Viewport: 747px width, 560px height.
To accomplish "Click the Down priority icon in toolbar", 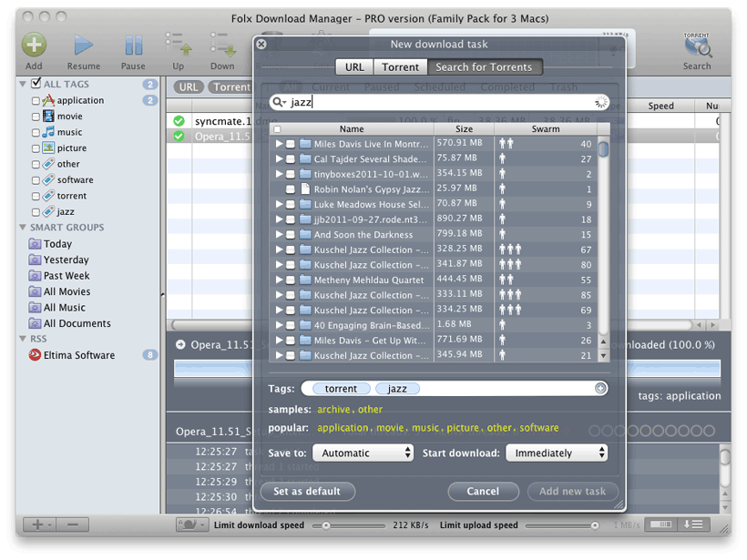I will tap(223, 44).
